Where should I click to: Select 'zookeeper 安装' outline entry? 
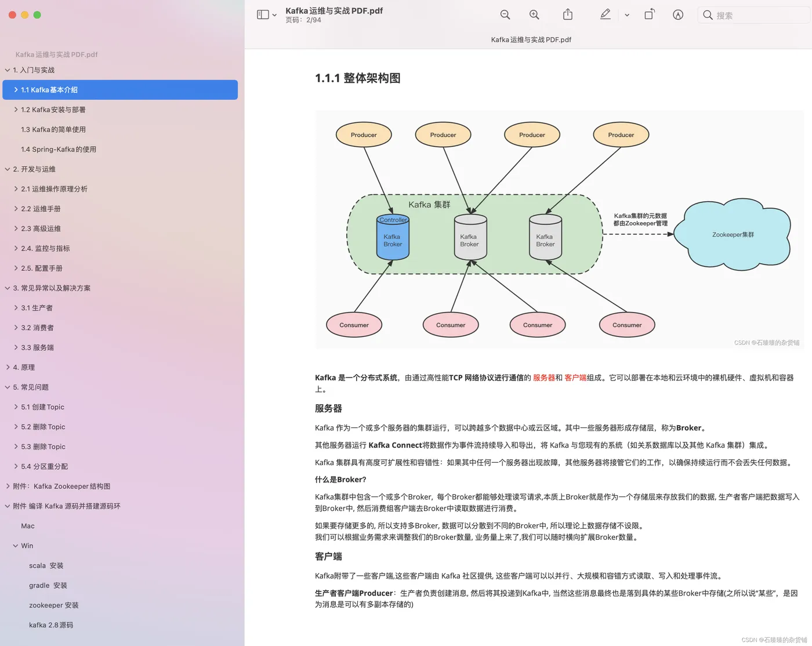coord(54,605)
